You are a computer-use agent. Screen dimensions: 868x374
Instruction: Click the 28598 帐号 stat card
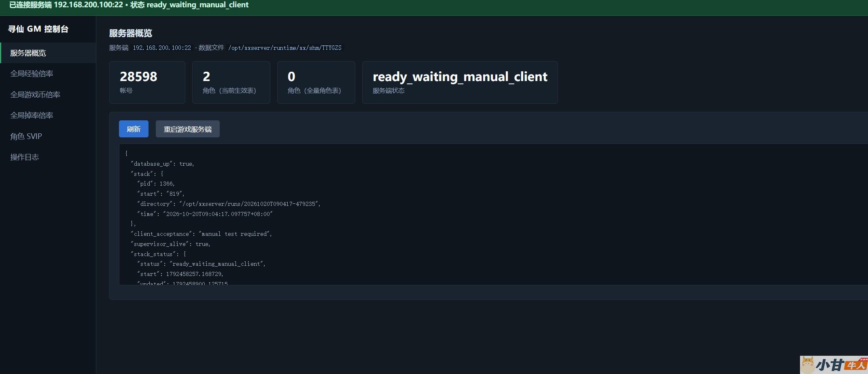point(147,82)
